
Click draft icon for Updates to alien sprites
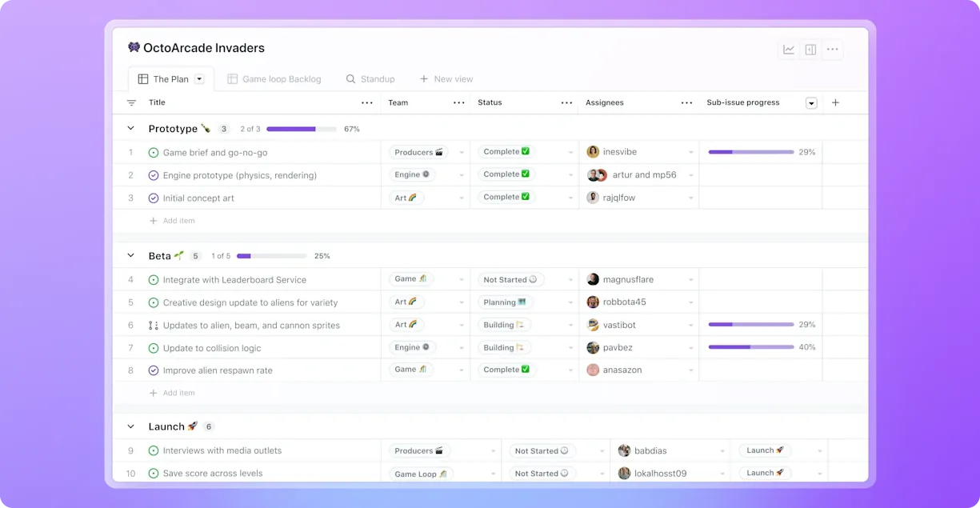154,326
